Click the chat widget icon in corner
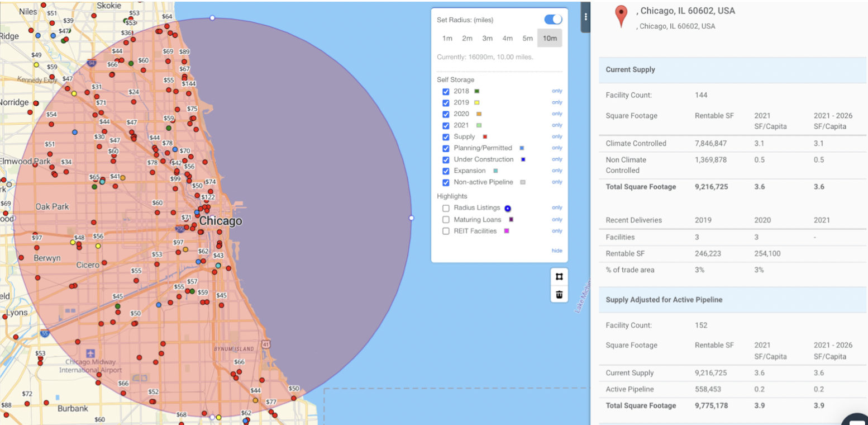Viewport: 868px width, 425px height. point(856,419)
